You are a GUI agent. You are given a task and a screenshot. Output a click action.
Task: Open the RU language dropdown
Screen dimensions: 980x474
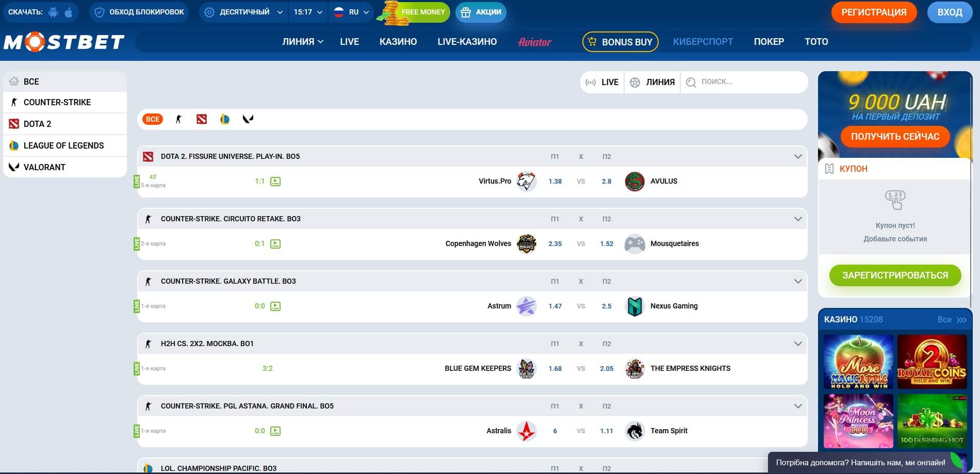coord(351,12)
